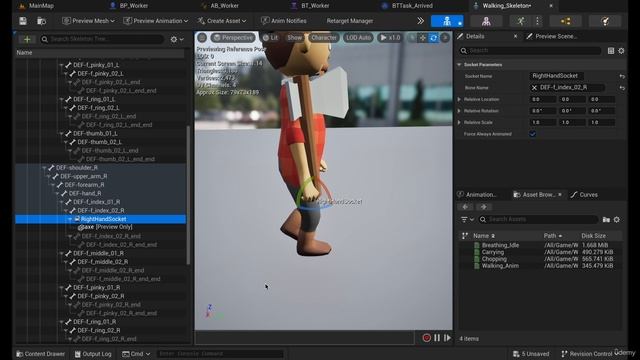Expand Relative Scale property
Screen dimensions: 640x360
coord(459,122)
